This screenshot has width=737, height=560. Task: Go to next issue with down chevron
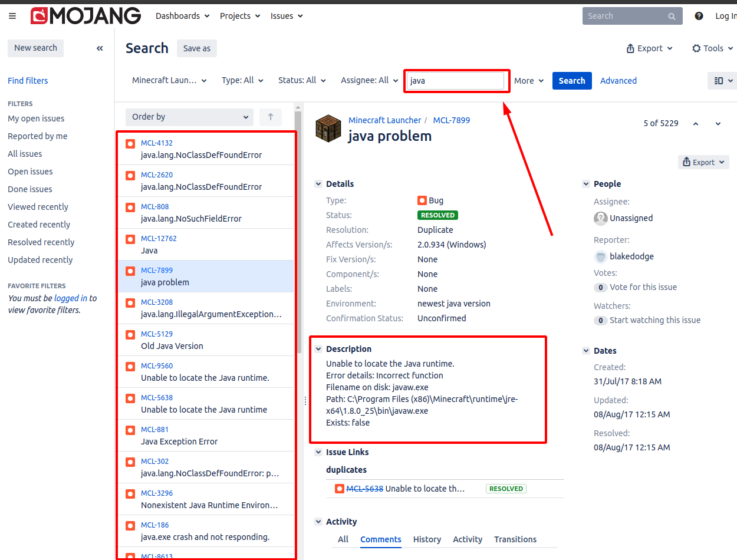pyautogui.click(x=718, y=124)
